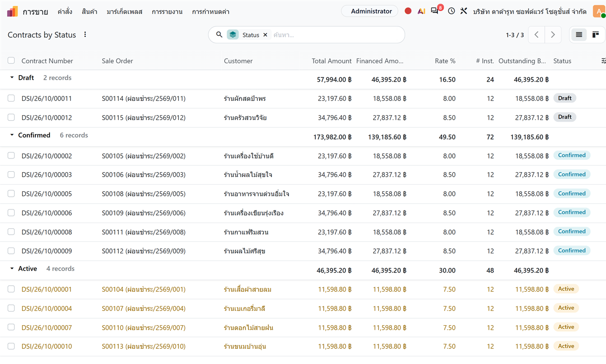Go to the previous page of records
This screenshot has width=606, height=364.
(x=536, y=35)
